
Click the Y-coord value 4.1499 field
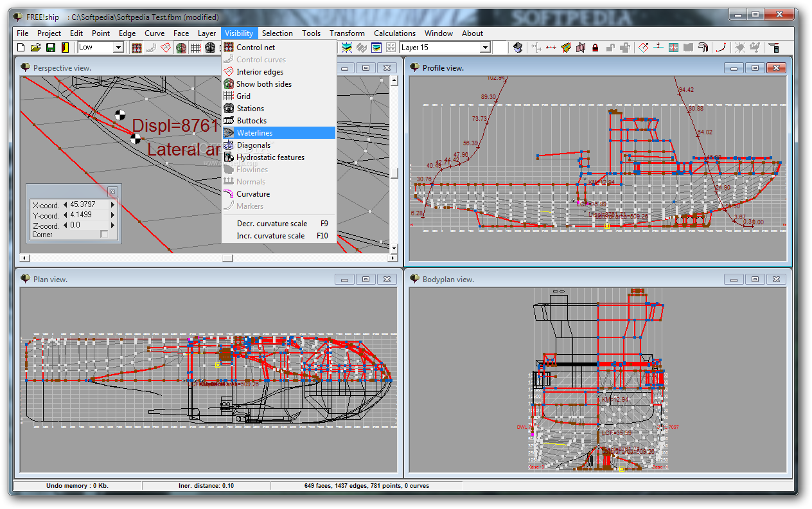tap(89, 216)
